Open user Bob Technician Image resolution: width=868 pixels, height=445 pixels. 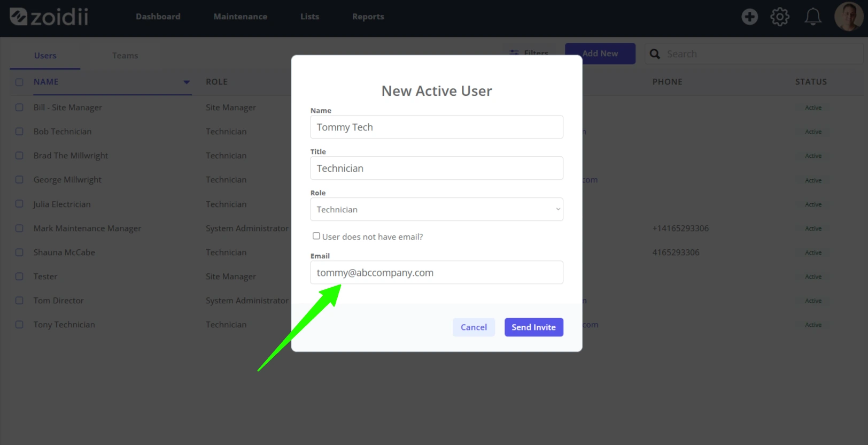point(63,132)
